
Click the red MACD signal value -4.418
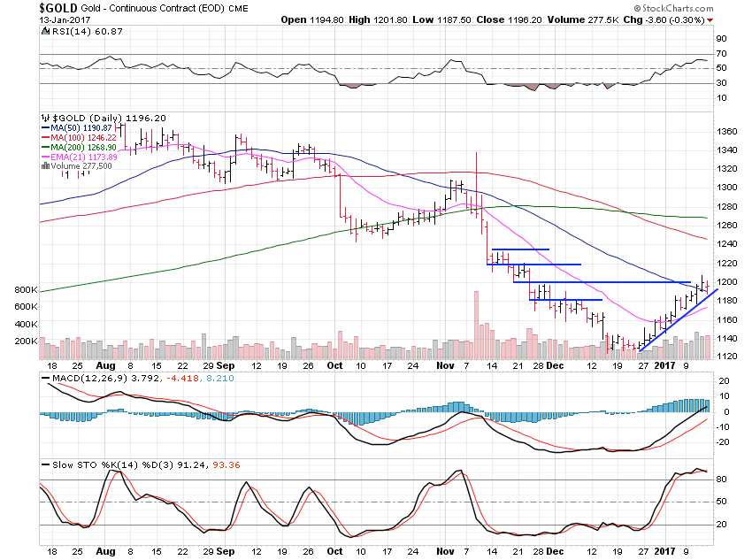(x=182, y=379)
